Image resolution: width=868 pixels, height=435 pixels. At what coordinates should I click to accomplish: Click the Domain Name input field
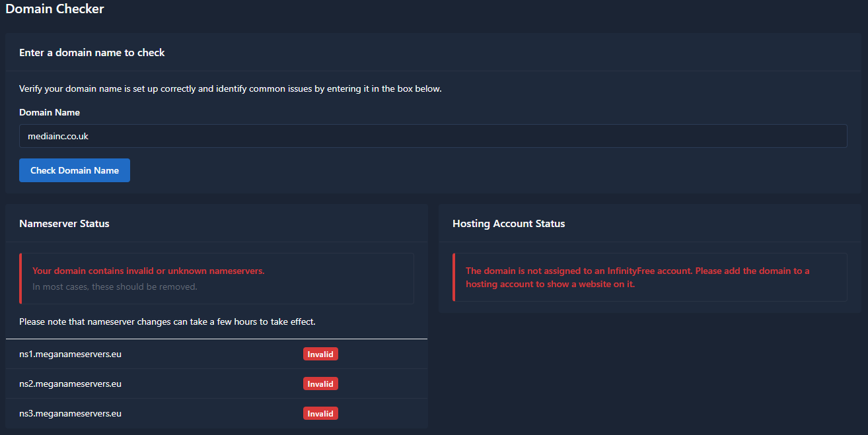[433, 136]
